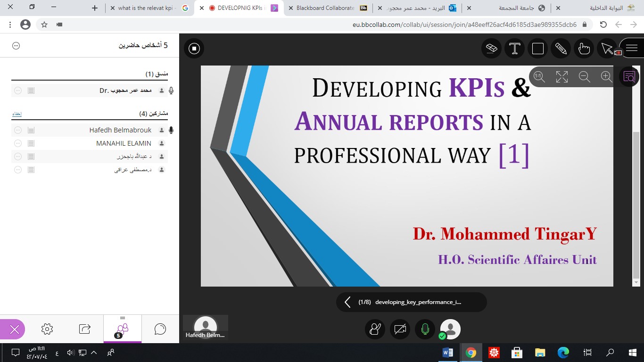Toggle the raise hand button
The height and width of the screenshot is (362, 644).
click(375, 329)
